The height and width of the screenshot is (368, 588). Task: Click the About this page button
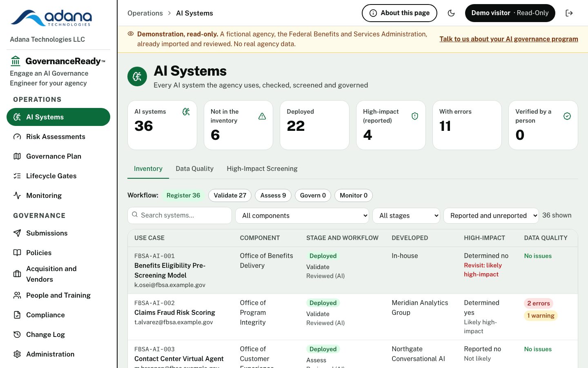point(399,13)
